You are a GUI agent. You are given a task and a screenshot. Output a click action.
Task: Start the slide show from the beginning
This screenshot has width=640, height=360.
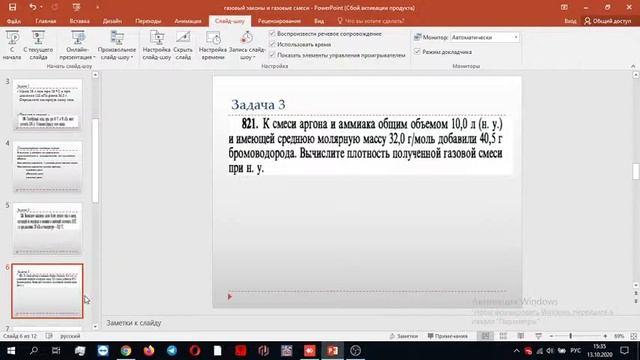pos(12,45)
